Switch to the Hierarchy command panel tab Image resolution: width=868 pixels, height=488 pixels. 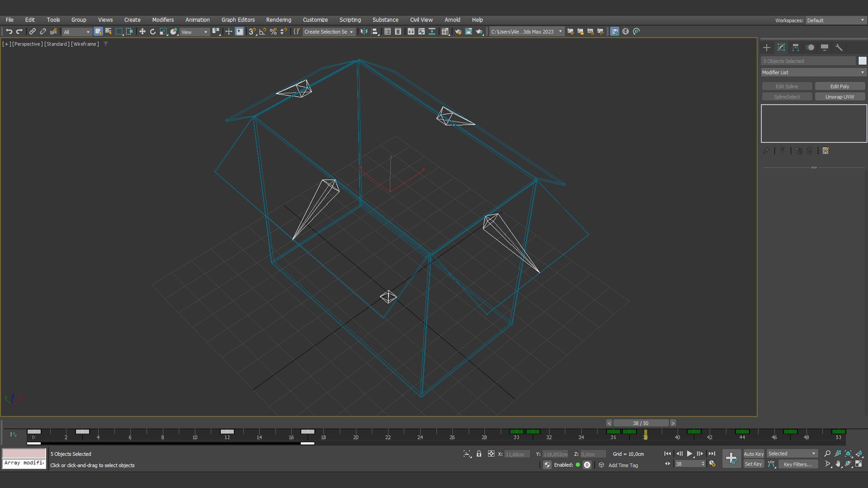[796, 47]
